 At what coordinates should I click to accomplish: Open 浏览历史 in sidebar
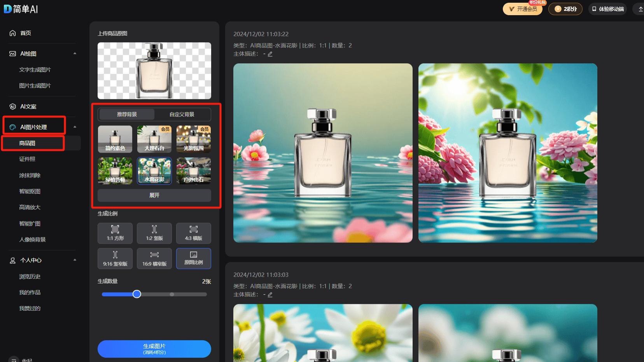pyautogui.click(x=30, y=277)
